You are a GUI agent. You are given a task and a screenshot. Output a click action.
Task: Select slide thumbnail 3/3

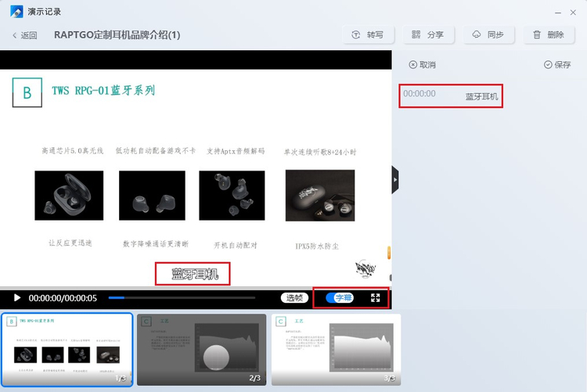337,349
